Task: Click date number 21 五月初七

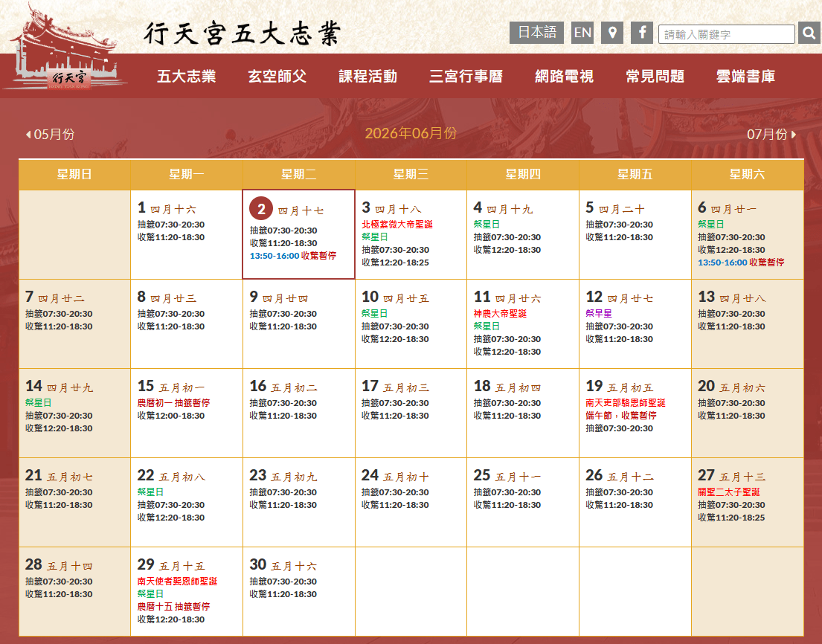Action: coord(60,476)
